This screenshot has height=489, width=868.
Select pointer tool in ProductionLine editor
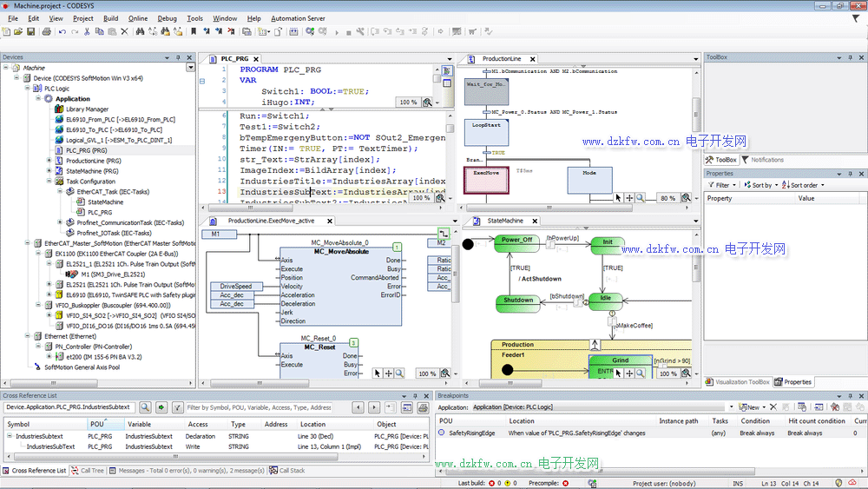[618, 198]
